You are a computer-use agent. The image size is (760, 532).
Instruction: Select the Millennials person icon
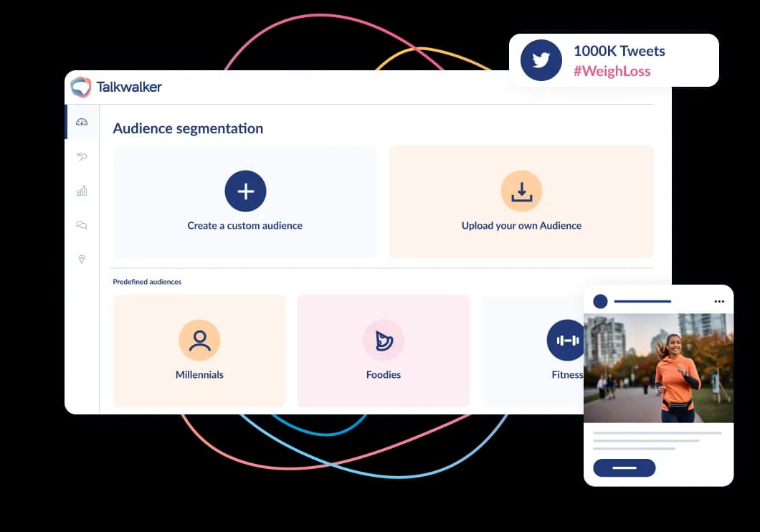(199, 340)
